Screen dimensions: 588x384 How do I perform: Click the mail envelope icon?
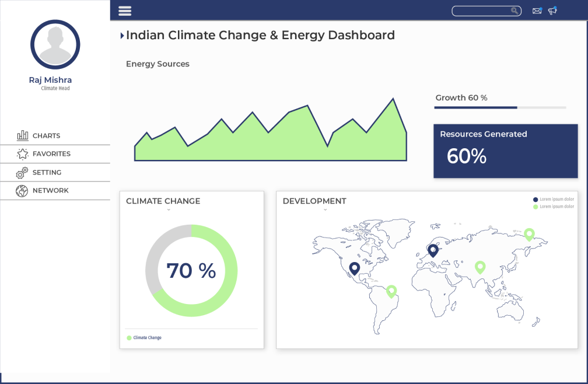[x=537, y=11]
